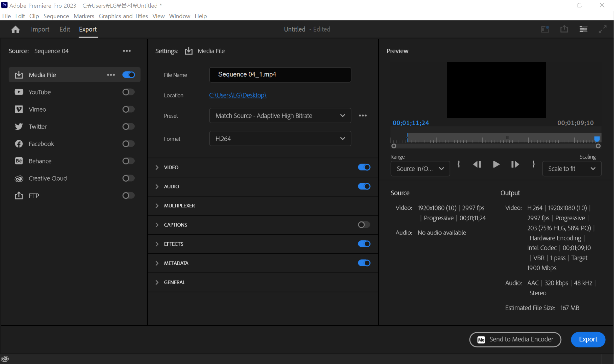Click the Set In Point bracket icon
614x364 pixels.
[x=458, y=164]
